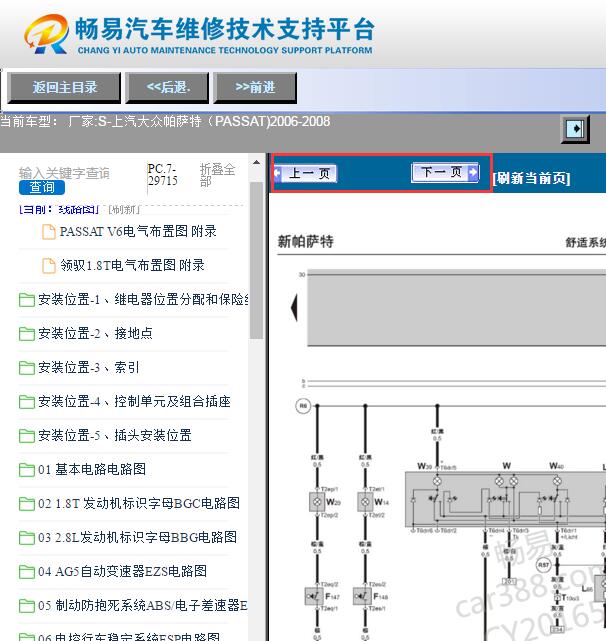
Task: Expand folder 安装位置-4、控制单元及组合插座
Action: [x=134, y=401]
